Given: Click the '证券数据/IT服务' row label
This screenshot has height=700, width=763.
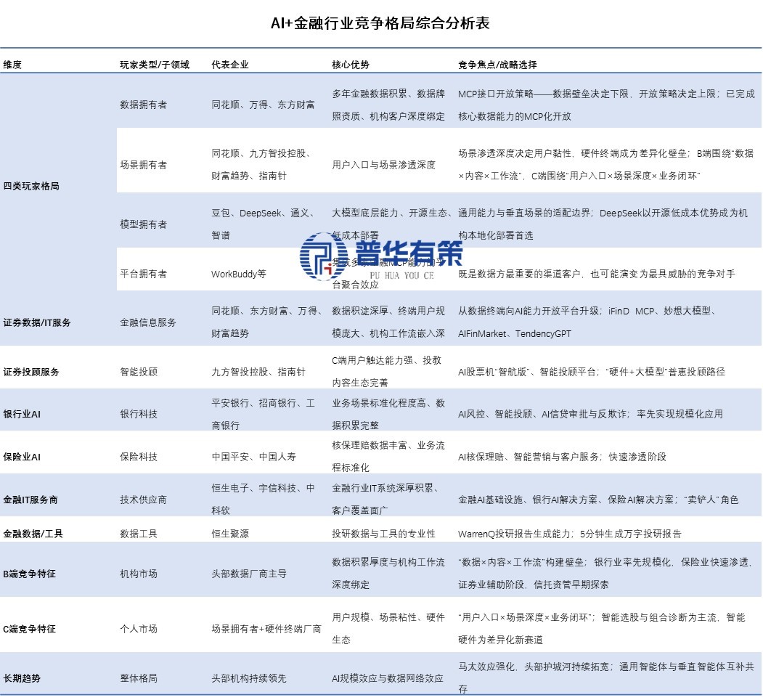Looking at the screenshot, I should 37,322.
